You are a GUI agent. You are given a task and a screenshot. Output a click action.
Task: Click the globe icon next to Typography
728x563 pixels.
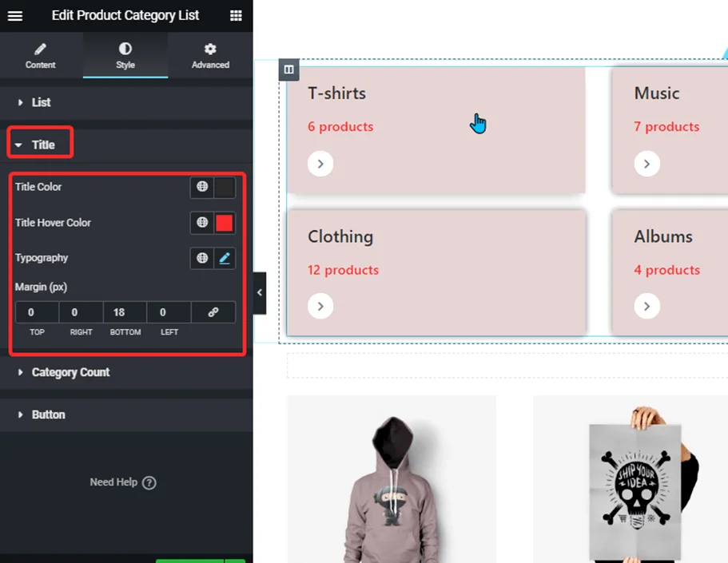click(201, 258)
